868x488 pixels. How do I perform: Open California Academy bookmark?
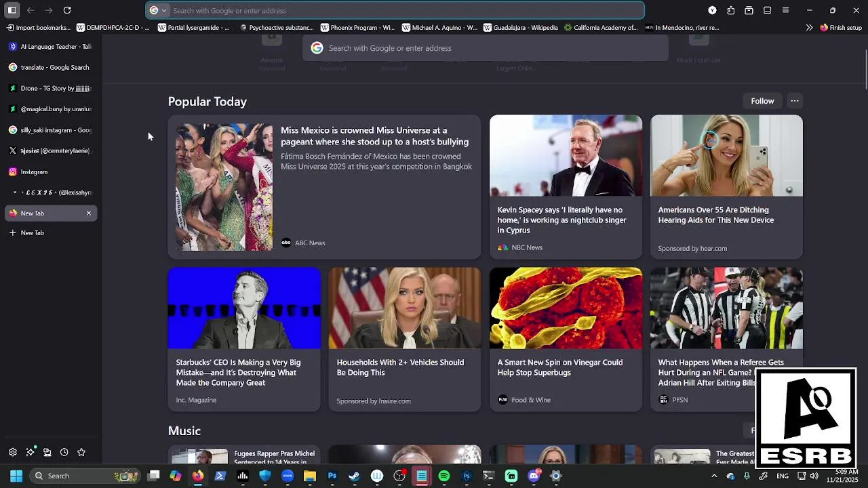(x=601, y=28)
